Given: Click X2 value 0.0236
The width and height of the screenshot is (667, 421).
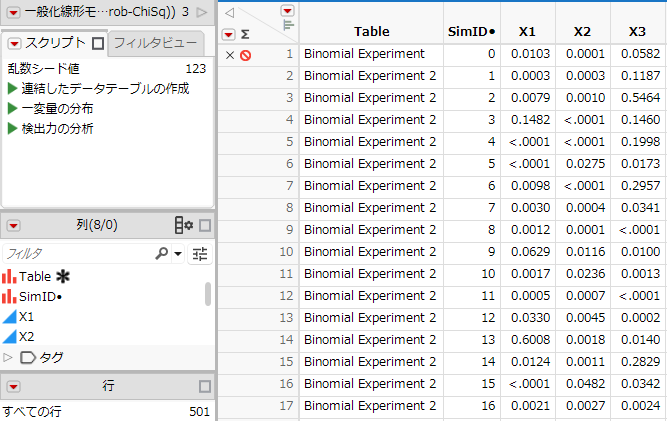Looking at the screenshot, I should click(585, 274).
